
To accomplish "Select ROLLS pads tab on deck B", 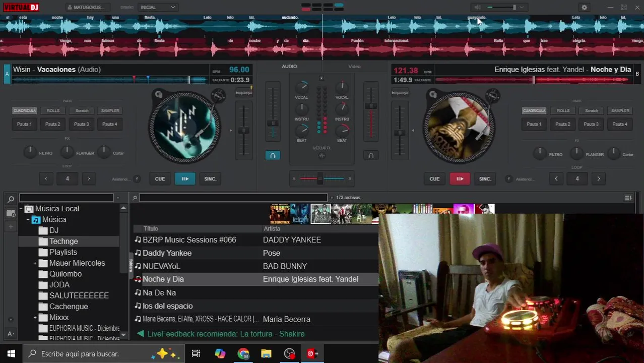I will point(563,111).
